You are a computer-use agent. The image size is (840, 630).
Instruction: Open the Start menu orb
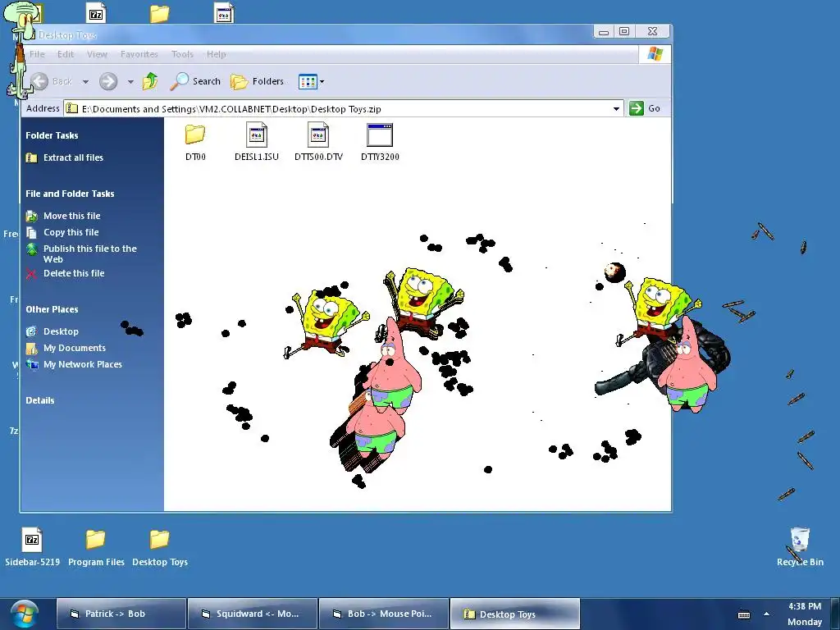click(x=24, y=615)
